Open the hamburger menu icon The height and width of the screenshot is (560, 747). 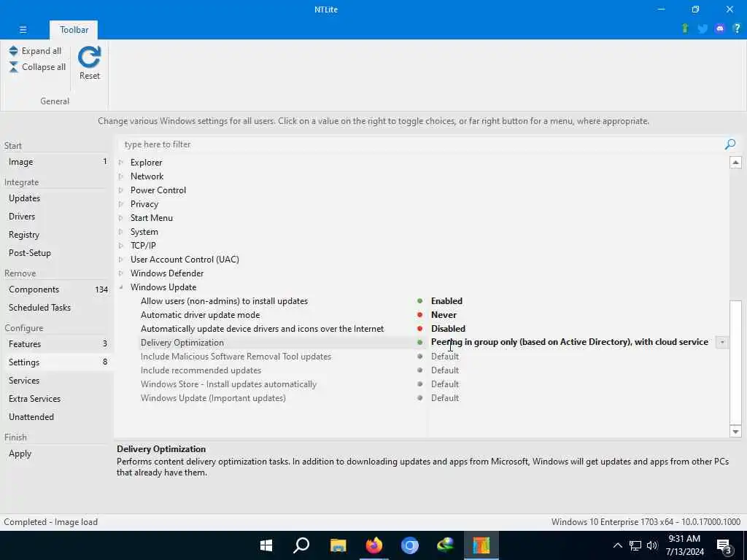(x=23, y=29)
